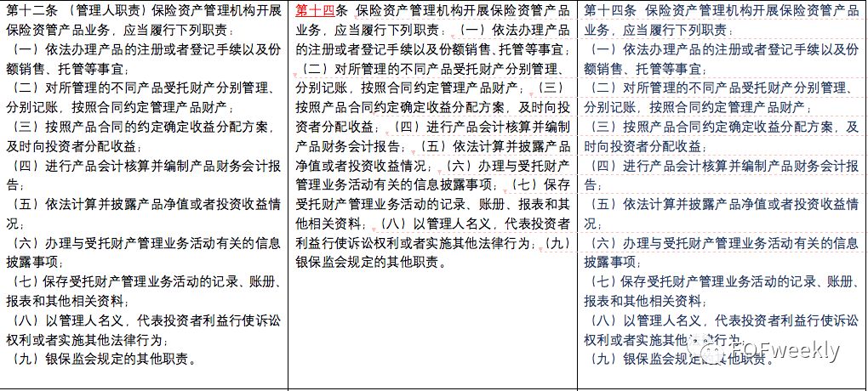The image size is (868, 391).
Task: Click line 按照产品合同约定确定收益分配方案，及时向投
Action: (433, 107)
